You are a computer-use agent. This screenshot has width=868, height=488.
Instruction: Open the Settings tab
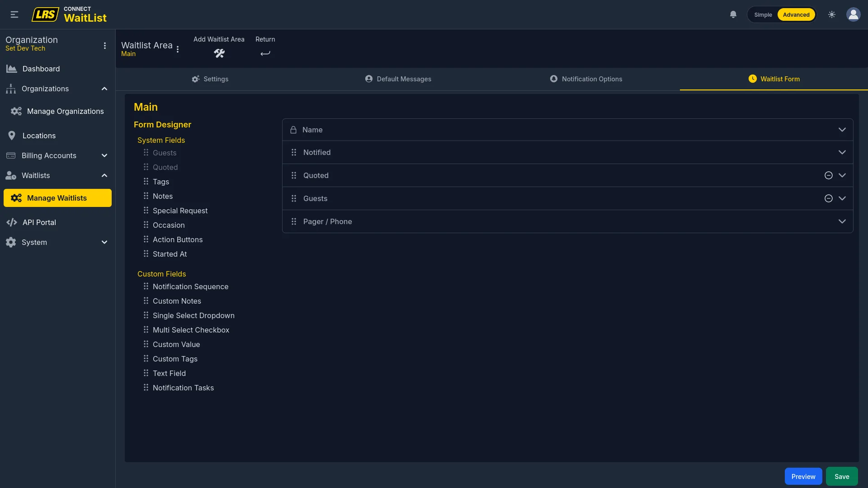click(210, 79)
